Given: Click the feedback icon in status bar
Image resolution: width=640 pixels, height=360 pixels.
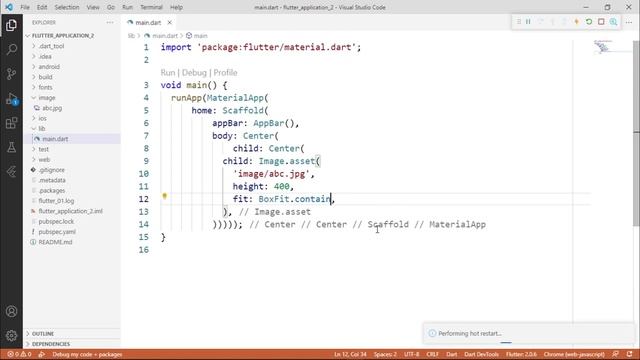Looking at the screenshot, I should (616, 354).
